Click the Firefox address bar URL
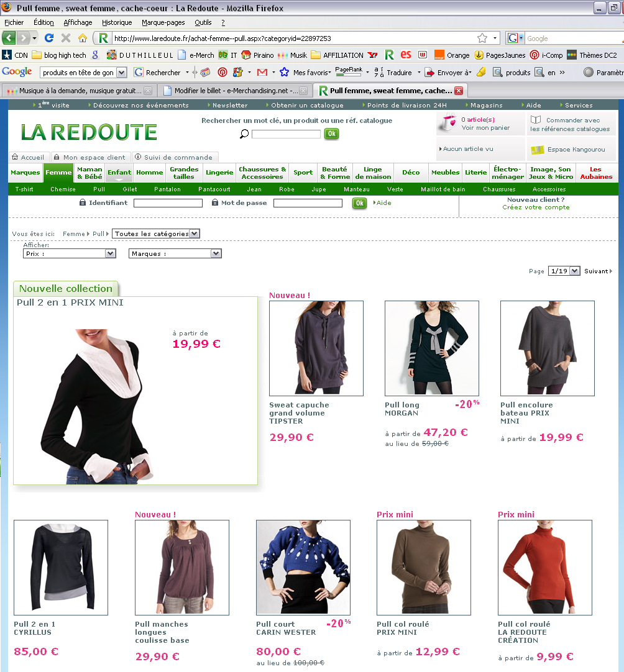 (x=223, y=39)
